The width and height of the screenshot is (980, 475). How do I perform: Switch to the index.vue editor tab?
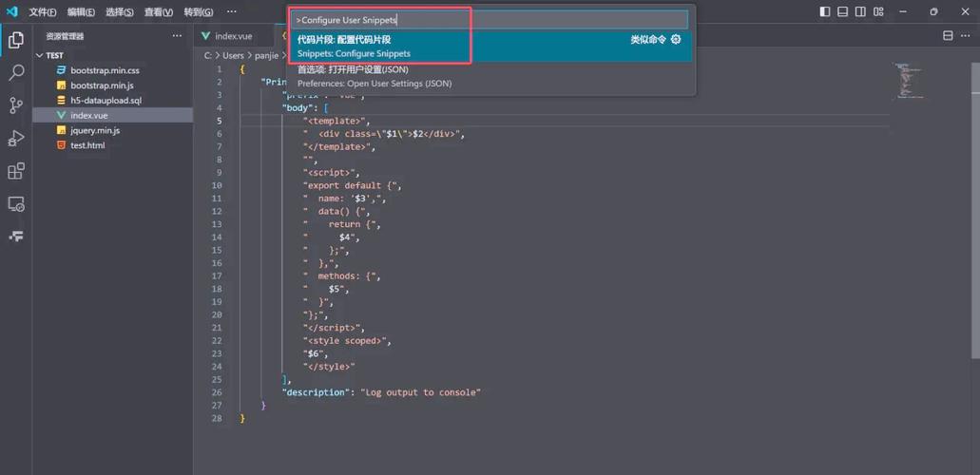233,36
